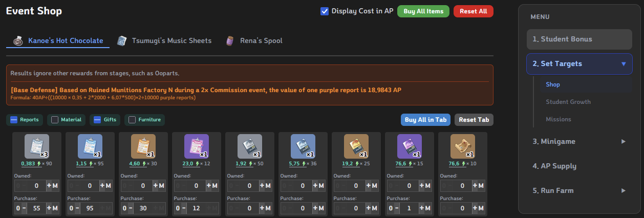This screenshot has width=644, height=218.
Task: Set Purchase to max with M in ×90 card
Action: coord(55,208)
